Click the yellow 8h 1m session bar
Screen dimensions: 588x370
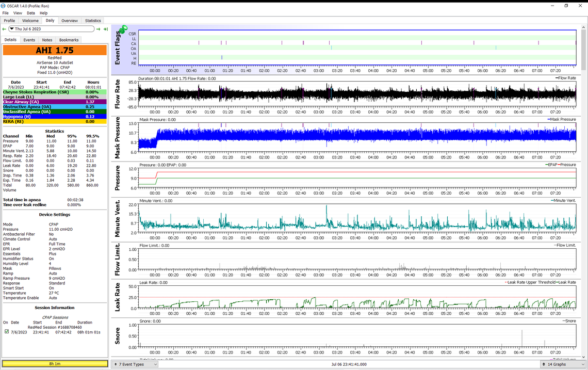[55, 364]
